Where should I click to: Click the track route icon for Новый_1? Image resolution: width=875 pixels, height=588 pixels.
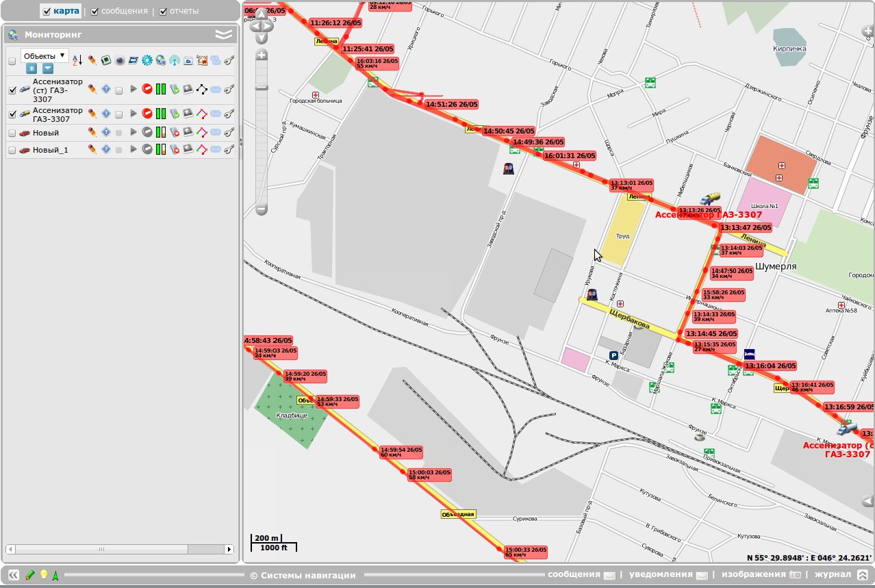coord(202,149)
